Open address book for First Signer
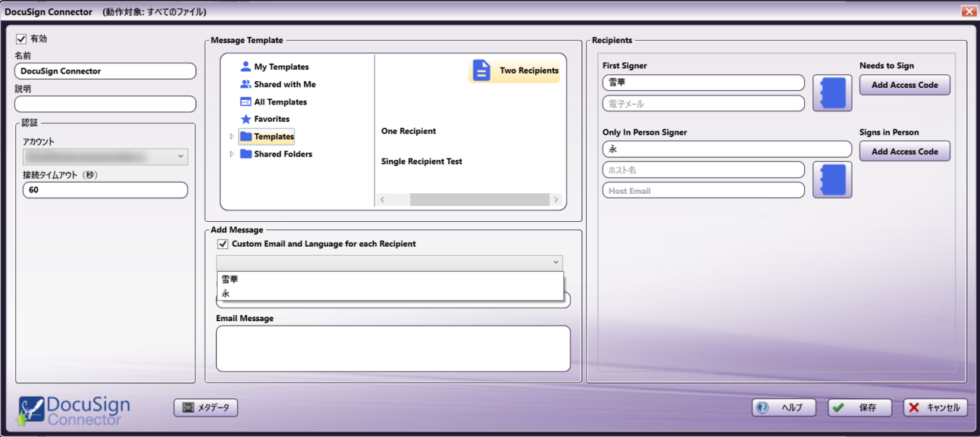This screenshot has height=437, width=980. pyautogui.click(x=832, y=92)
